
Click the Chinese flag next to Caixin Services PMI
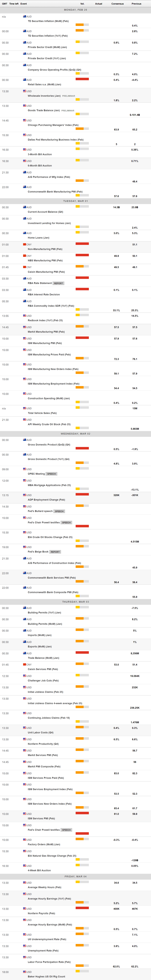[24, 664]
